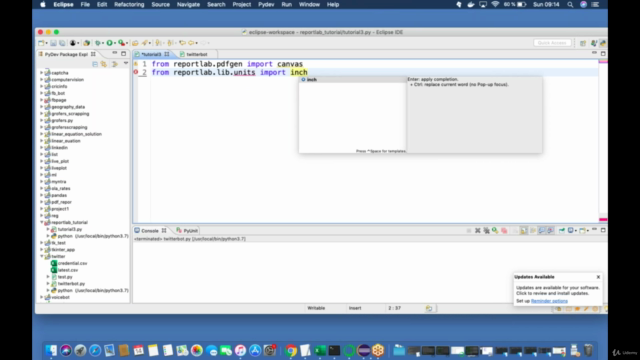Expand the voicebot project

[x=41, y=297]
